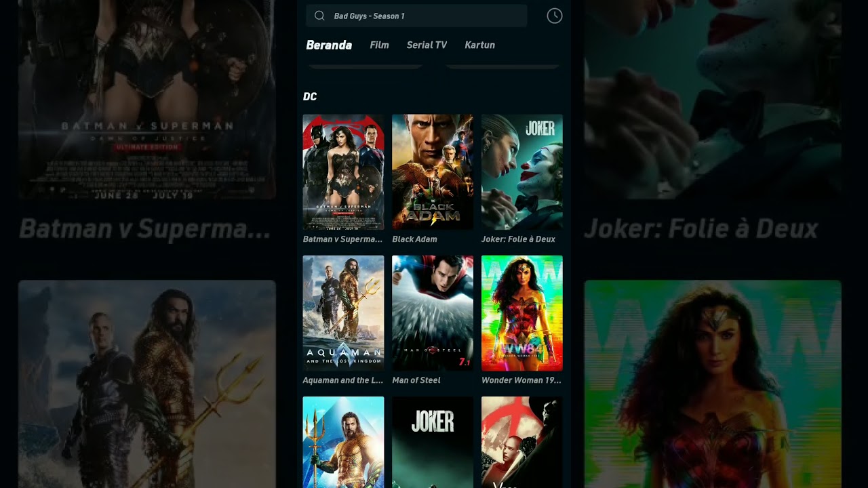Click the search magnifier icon

[319, 16]
